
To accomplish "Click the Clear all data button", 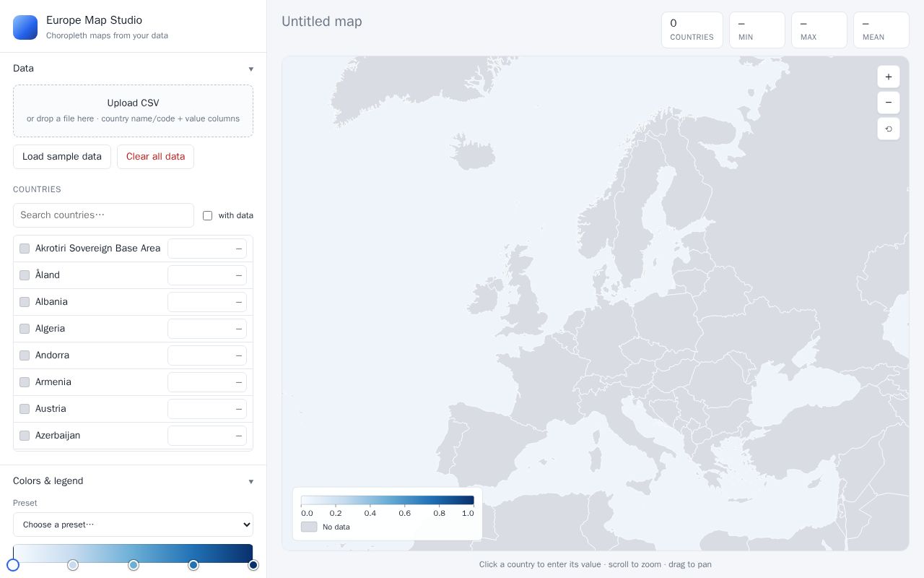I will pos(155,157).
